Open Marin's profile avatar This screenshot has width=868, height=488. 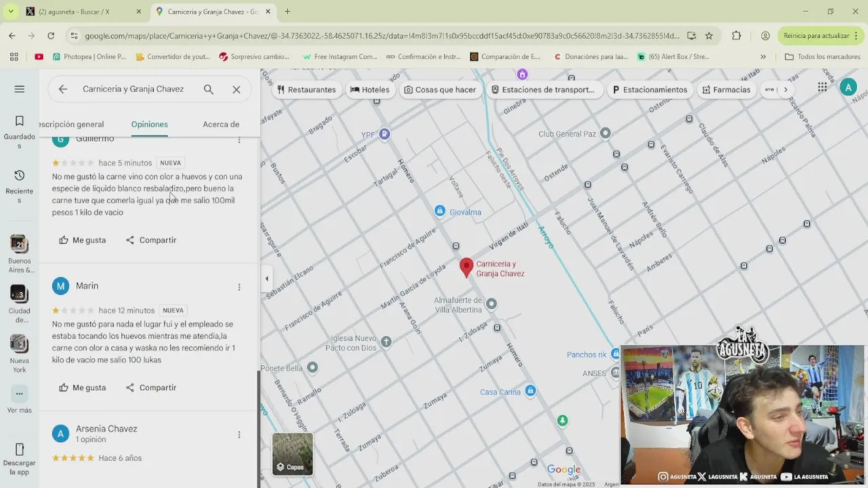coord(60,286)
